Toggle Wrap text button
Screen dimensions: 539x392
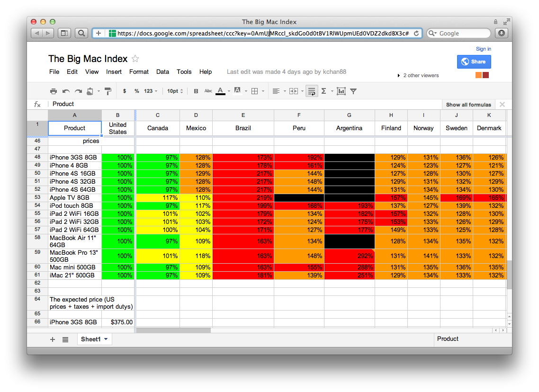[312, 91]
